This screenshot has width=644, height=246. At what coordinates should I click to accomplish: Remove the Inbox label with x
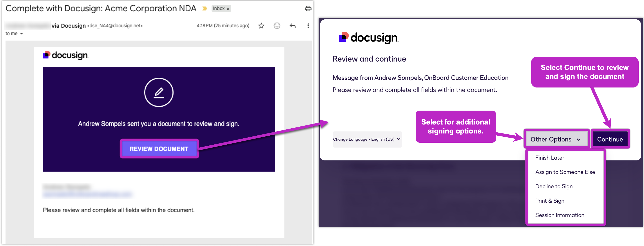point(228,9)
